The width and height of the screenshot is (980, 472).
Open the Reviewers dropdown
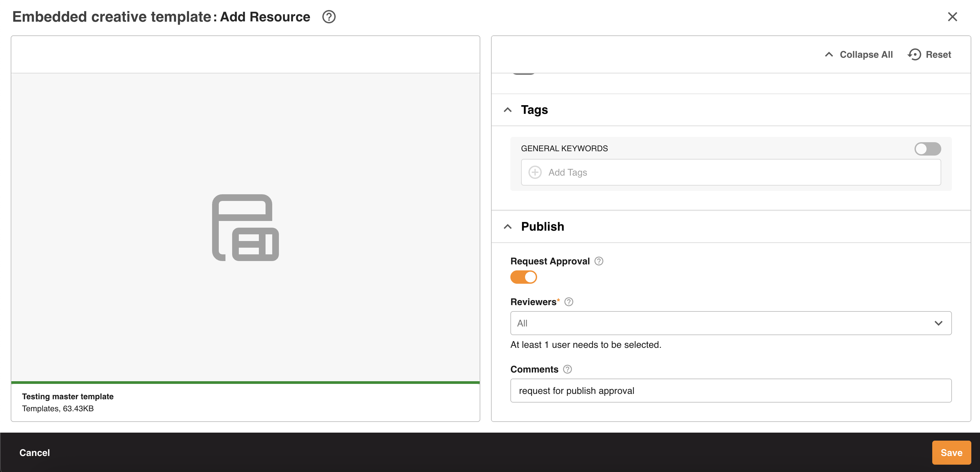(x=730, y=323)
